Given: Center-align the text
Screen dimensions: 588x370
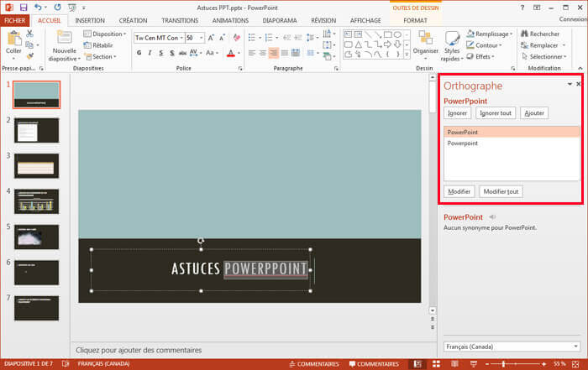Looking at the screenshot, I should (x=263, y=53).
